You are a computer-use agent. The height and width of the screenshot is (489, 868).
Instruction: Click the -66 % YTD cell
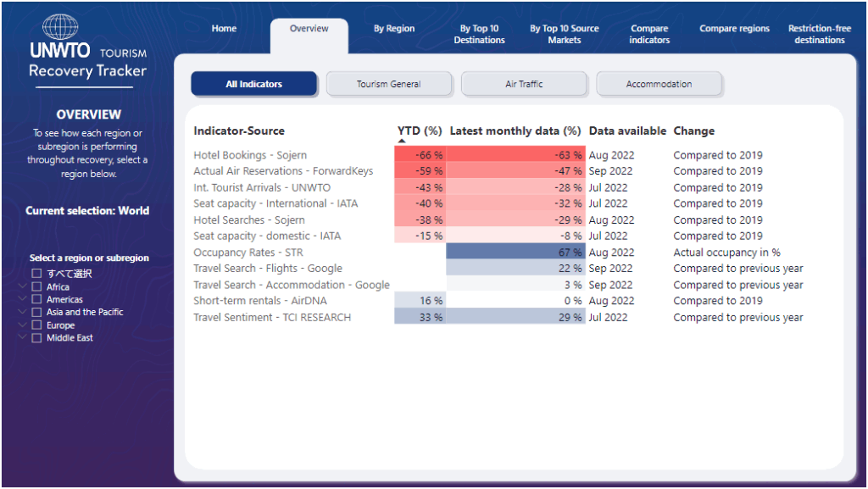(x=420, y=155)
